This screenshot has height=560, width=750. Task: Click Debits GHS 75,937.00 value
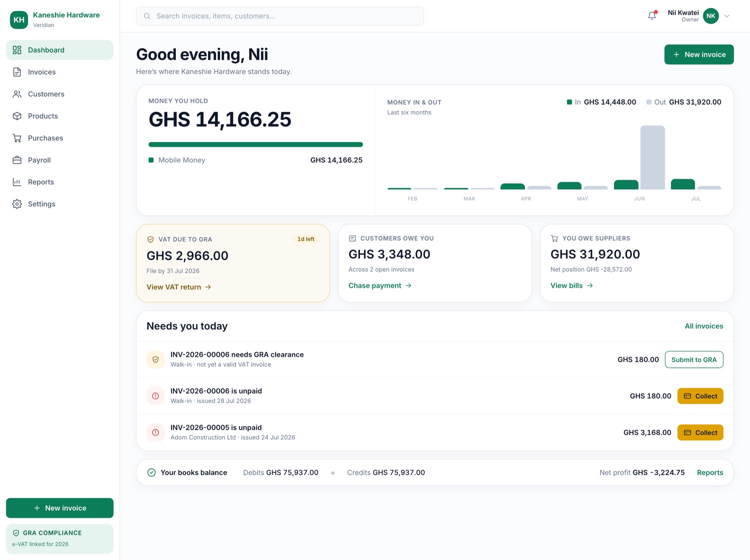(292, 472)
